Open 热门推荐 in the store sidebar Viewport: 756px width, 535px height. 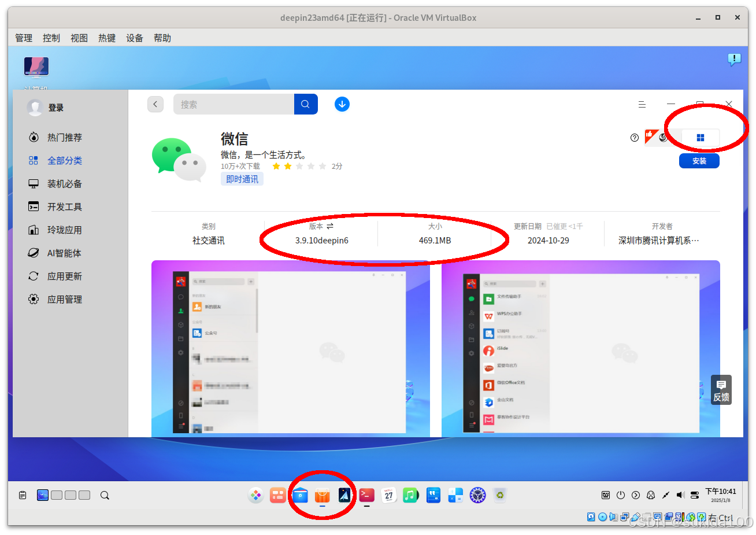click(x=55, y=138)
